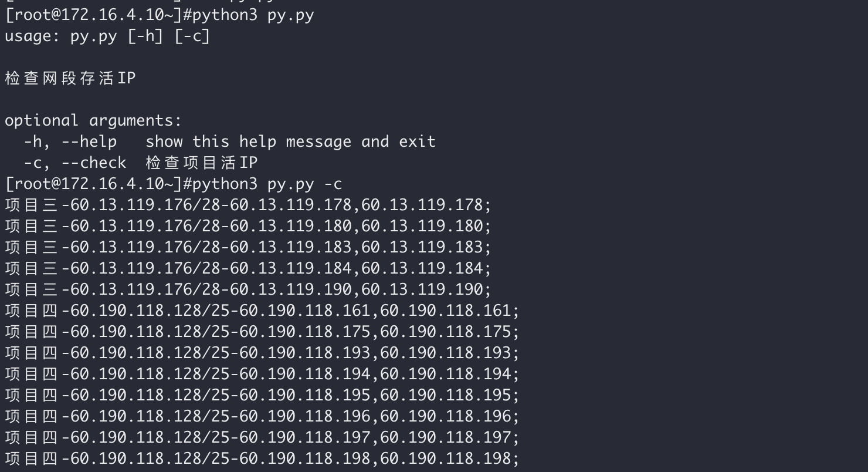Viewport: 868px width, 472px height.
Task: Click the 'usage: py.py [-h] [-c]' line
Action: 107,36
